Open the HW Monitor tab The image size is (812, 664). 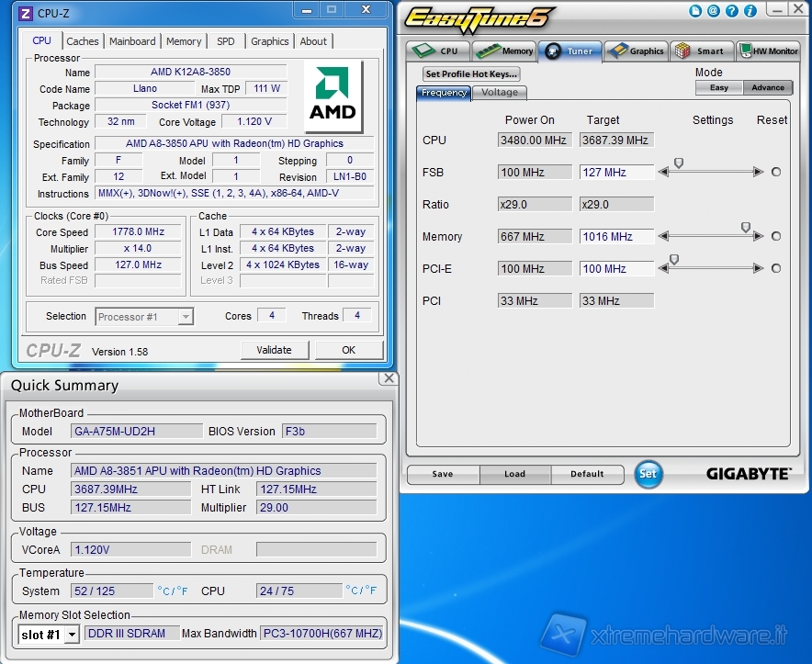click(x=769, y=51)
